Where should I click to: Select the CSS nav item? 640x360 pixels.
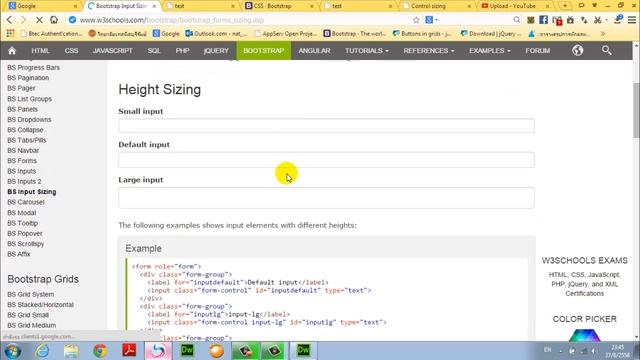[x=71, y=51]
